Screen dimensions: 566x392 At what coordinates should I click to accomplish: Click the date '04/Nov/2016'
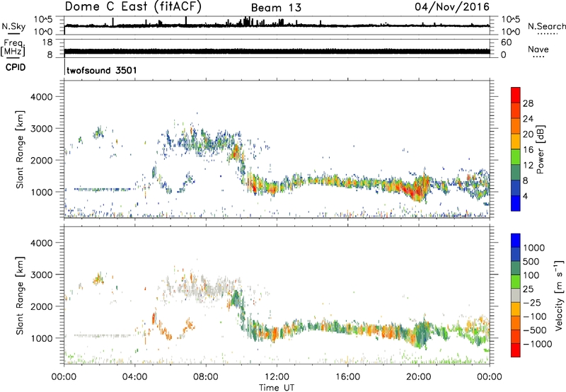click(x=452, y=7)
